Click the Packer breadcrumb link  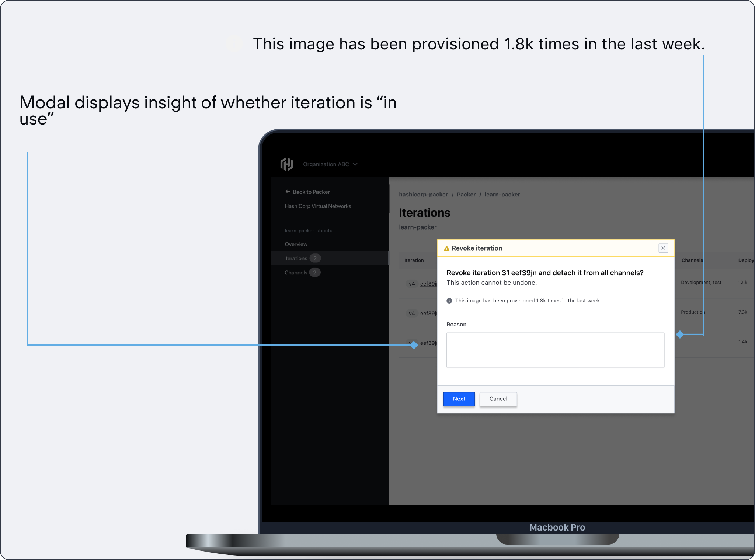coord(466,195)
